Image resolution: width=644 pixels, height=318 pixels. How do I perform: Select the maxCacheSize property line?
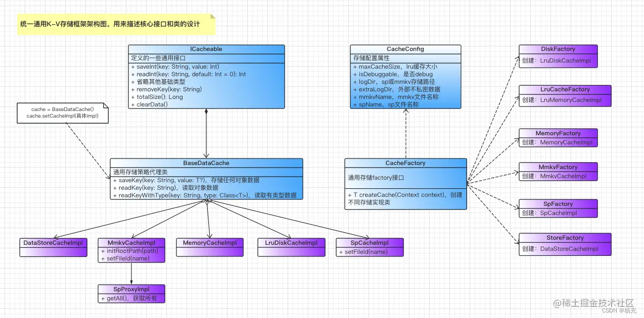click(x=396, y=67)
